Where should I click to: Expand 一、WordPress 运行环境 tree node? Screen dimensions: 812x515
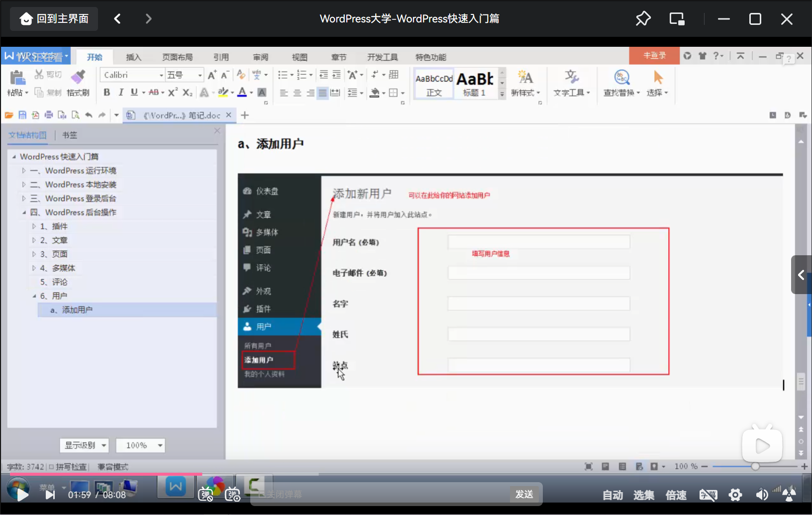coord(23,171)
